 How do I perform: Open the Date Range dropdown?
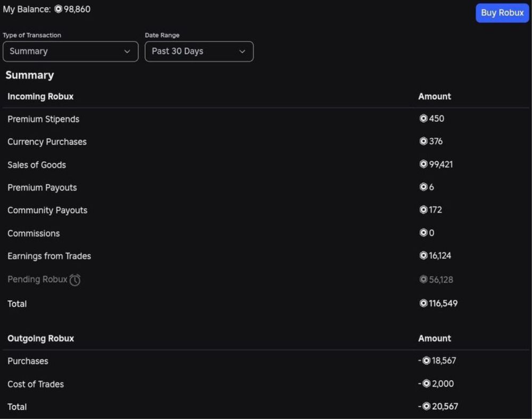pyautogui.click(x=199, y=52)
